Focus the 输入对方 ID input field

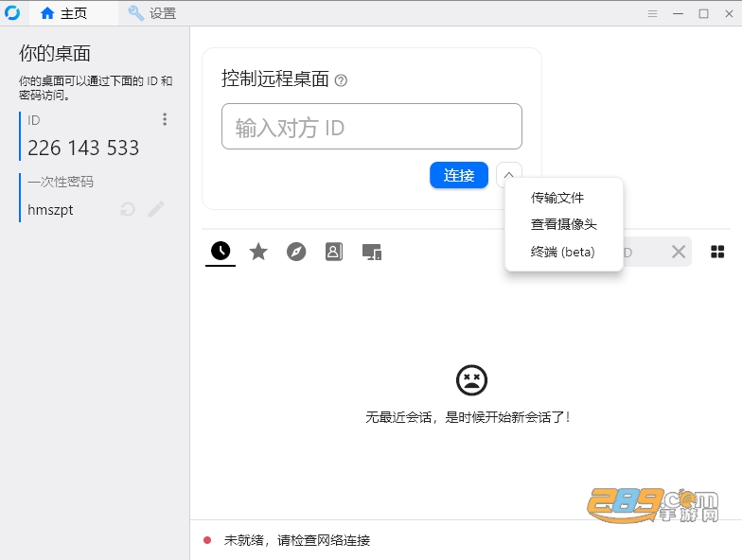click(371, 127)
